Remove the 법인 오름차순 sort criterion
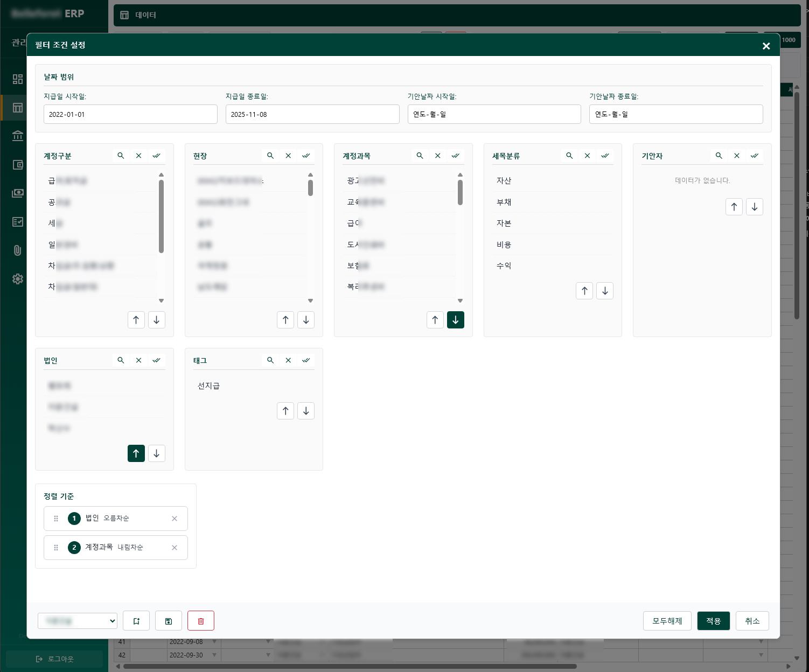This screenshot has height=672, width=809. (175, 519)
